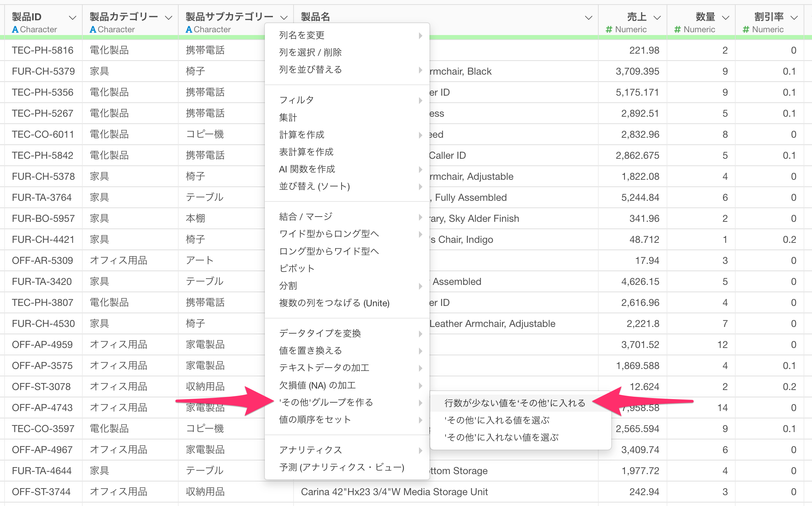The width and height of the screenshot is (812, 506).
Task: Click the Numeric type icon under 売上
Action: (x=609, y=30)
